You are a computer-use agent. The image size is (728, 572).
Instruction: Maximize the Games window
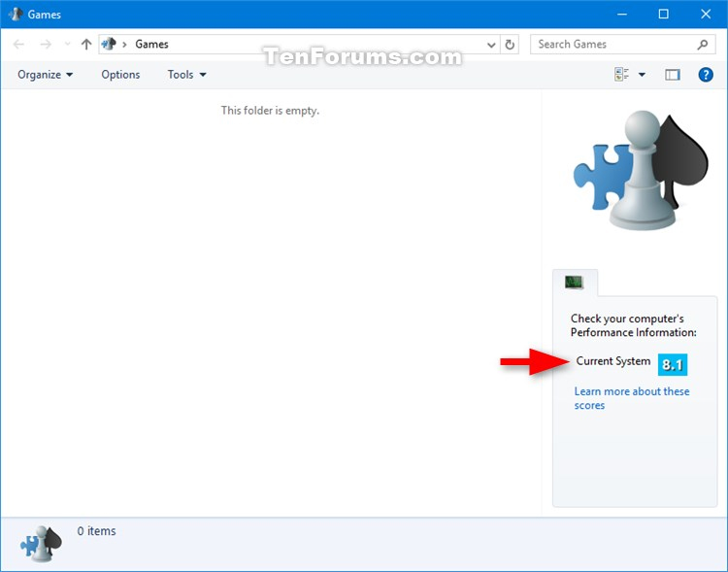664,14
